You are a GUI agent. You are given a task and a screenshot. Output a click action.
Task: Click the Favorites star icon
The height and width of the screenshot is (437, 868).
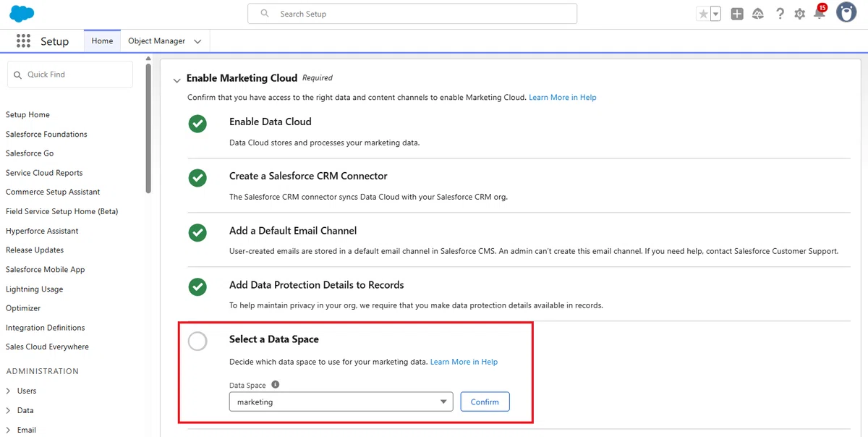click(703, 14)
